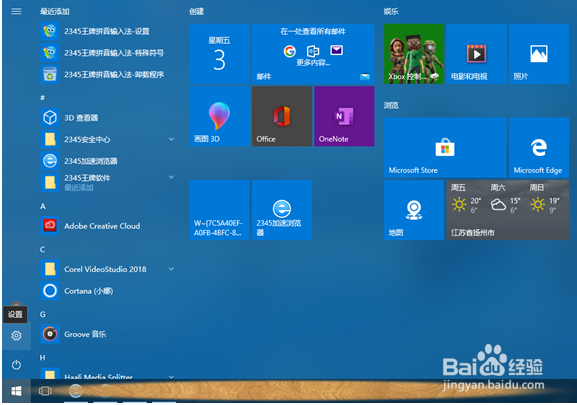Open 2345王牌拼音输入法-设置 from recently added

pyautogui.click(x=107, y=31)
